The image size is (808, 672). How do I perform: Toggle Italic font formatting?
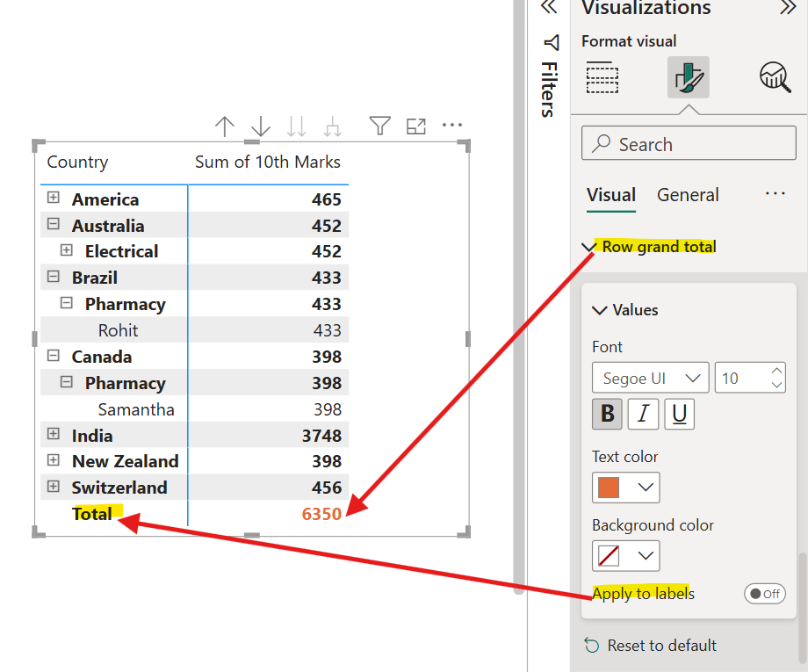click(x=643, y=414)
